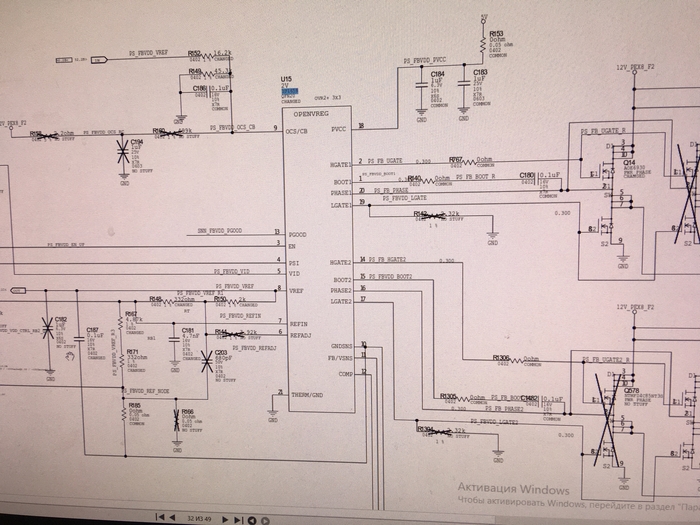This screenshot has height=525, width=700.
Task: Select the crossed-out Q578 MOSFET symbol
Action: pyautogui.click(x=606, y=420)
